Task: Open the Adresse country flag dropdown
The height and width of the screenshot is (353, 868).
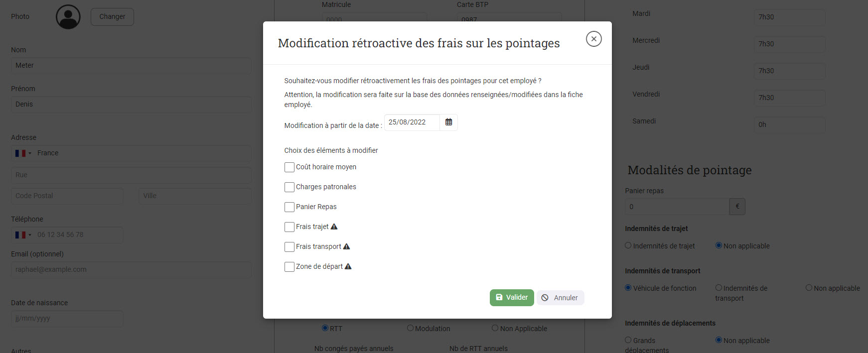Action: coord(23,153)
